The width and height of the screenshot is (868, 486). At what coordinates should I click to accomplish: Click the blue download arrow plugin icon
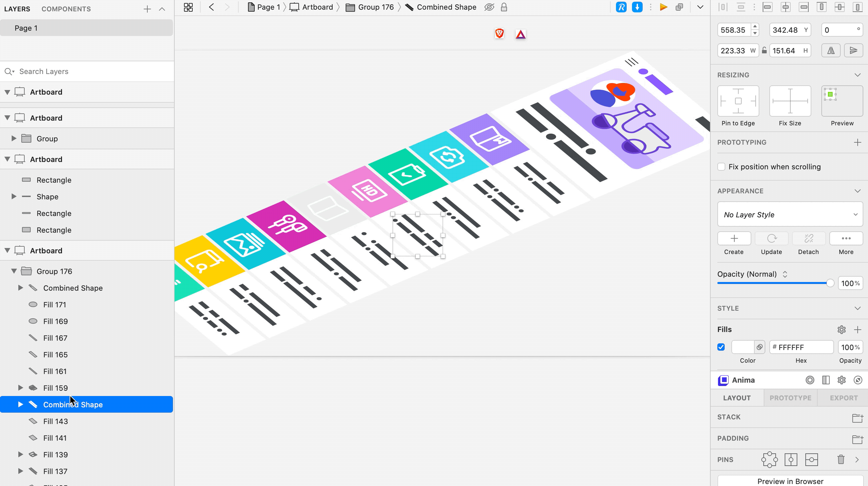coord(637,7)
